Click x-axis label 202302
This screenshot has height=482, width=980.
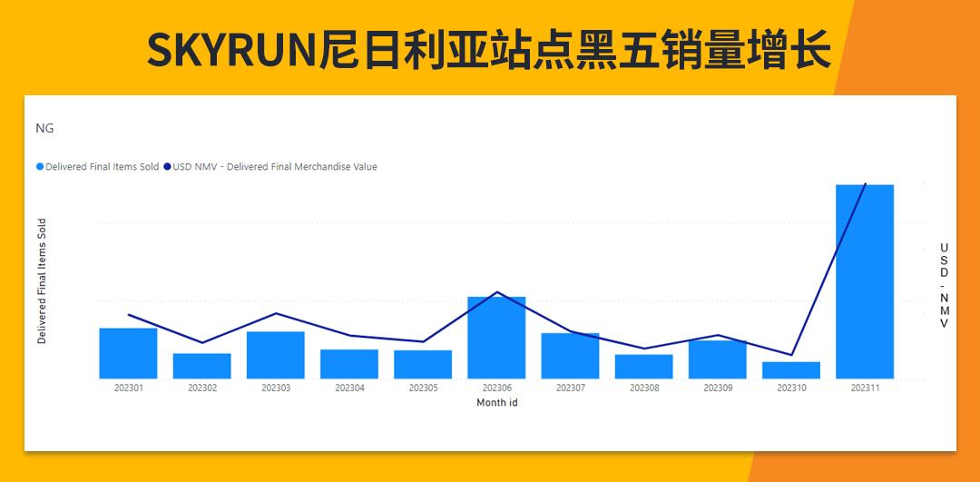click(202, 389)
